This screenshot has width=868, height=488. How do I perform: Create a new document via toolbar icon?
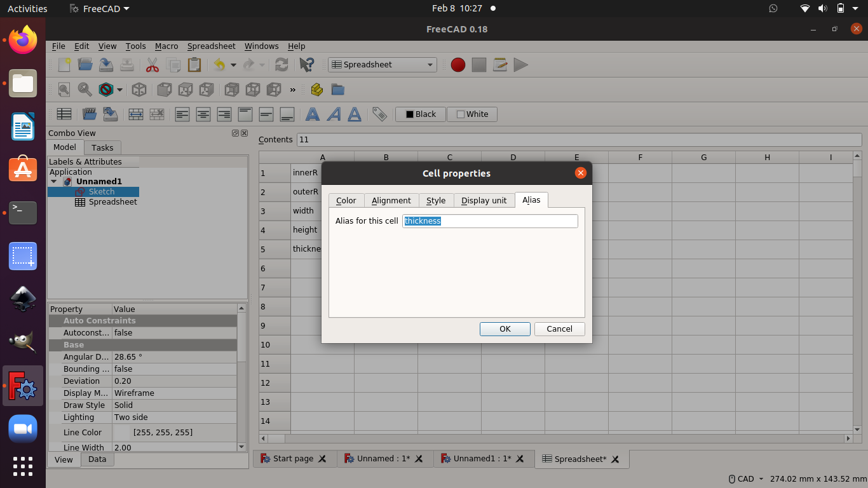(64, 65)
